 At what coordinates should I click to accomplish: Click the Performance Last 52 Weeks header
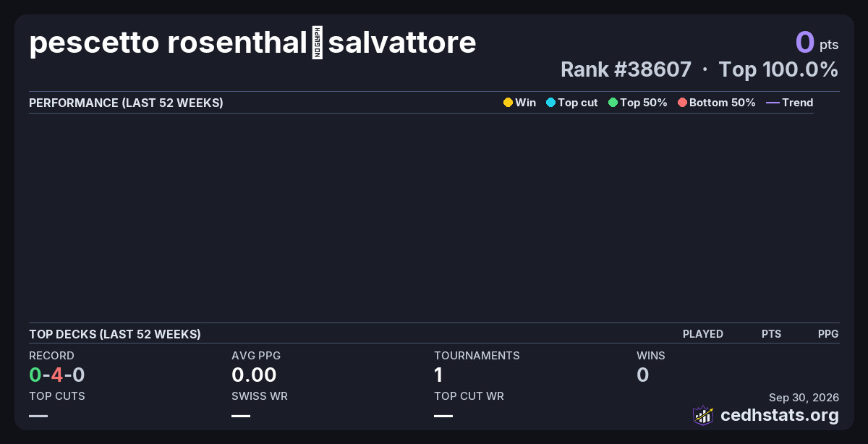126,103
